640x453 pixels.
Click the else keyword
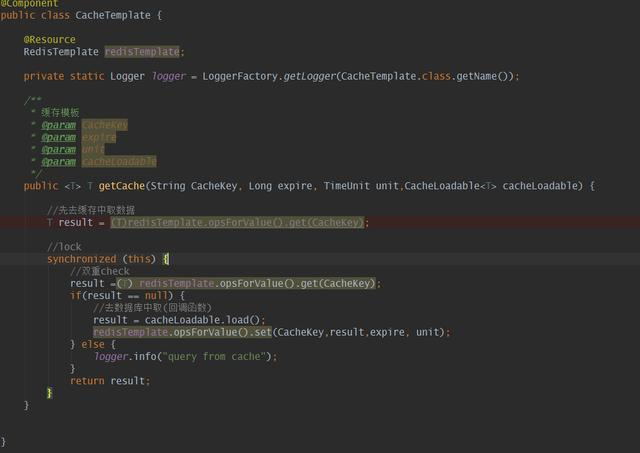click(93, 344)
